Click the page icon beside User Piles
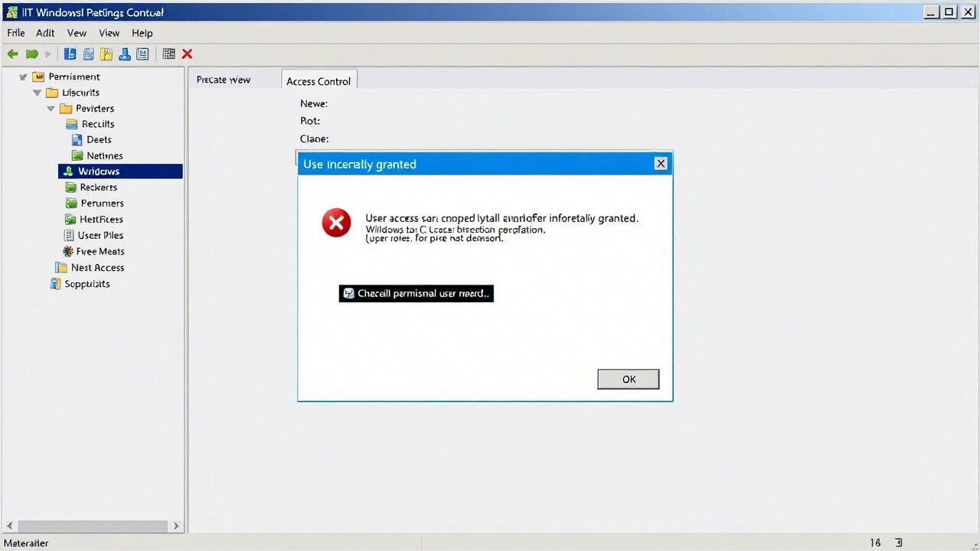Viewport: 980px width, 551px height. tap(70, 236)
